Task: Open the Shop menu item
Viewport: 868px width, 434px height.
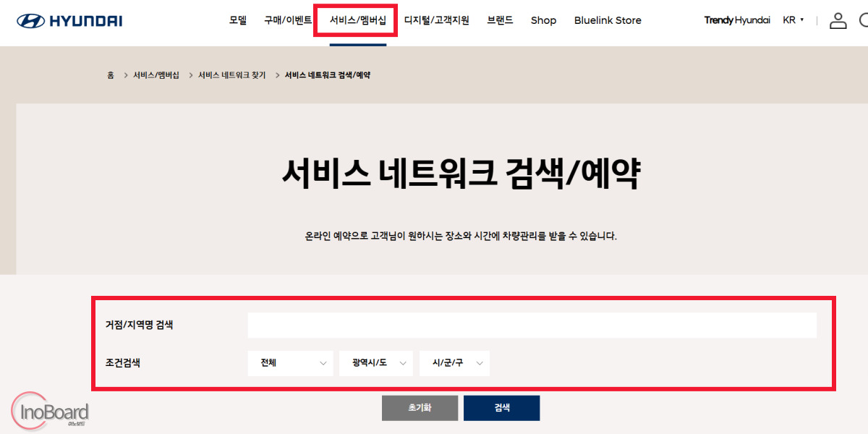Action: click(543, 20)
